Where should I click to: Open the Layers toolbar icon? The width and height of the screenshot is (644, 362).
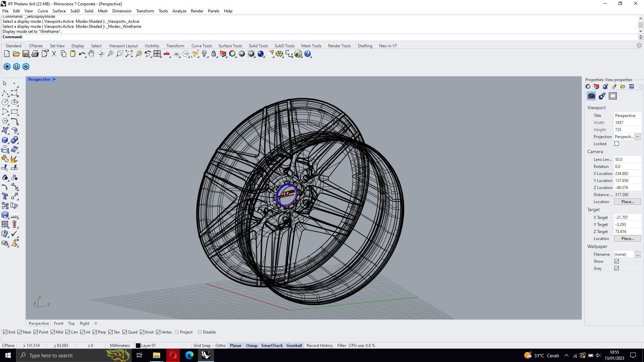point(223,54)
